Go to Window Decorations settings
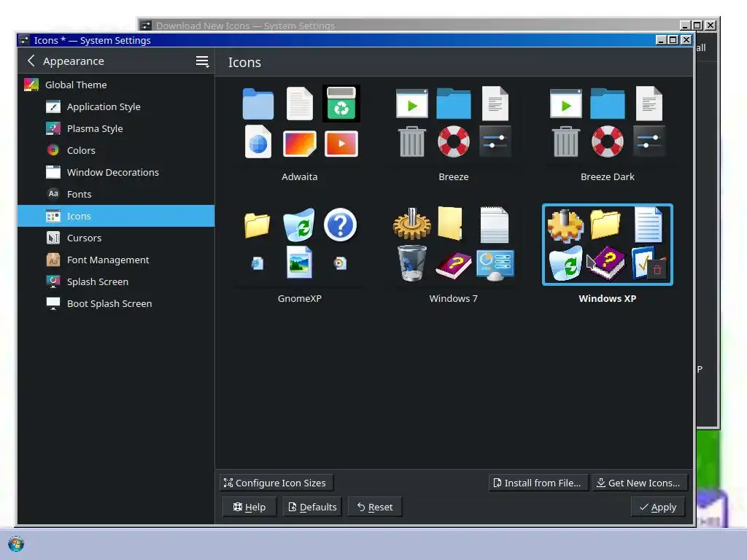 [116, 172]
